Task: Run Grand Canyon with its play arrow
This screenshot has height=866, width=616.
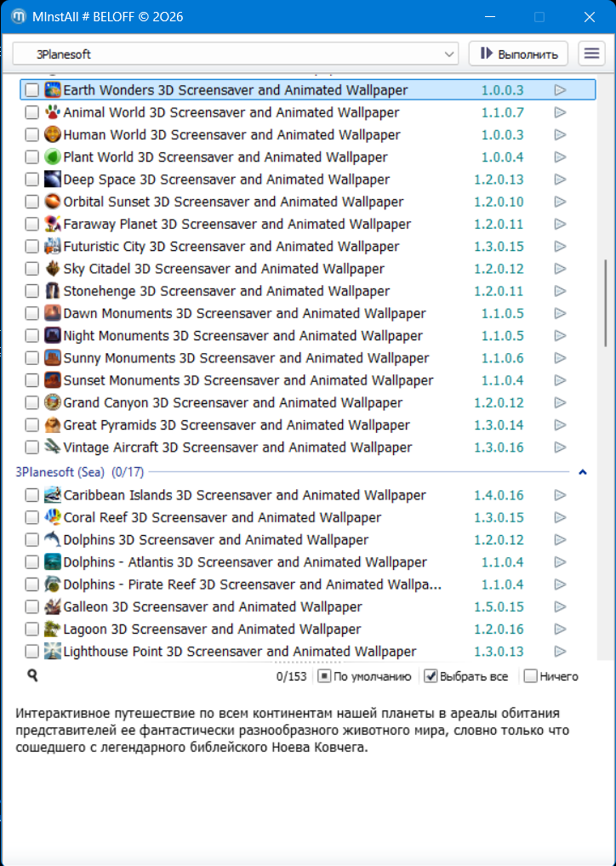Action: (560, 402)
